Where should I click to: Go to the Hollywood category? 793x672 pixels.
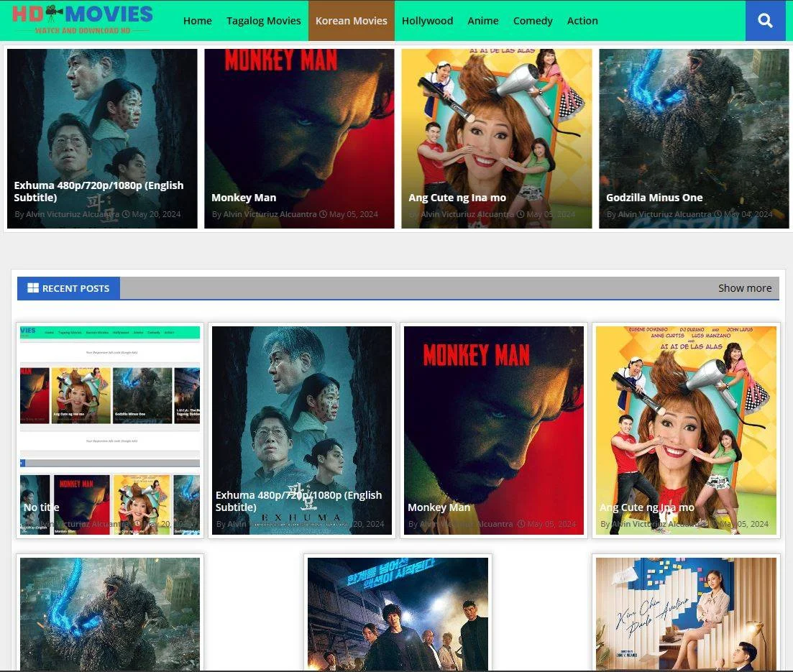[427, 21]
